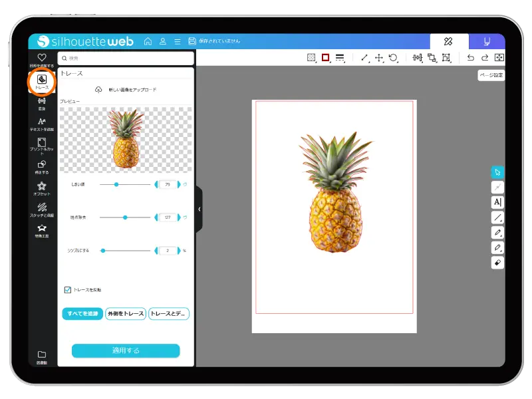This screenshot has width=532, height=399.
Task: Expand the fill pattern dropdown in toolbar
Action: point(311,58)
